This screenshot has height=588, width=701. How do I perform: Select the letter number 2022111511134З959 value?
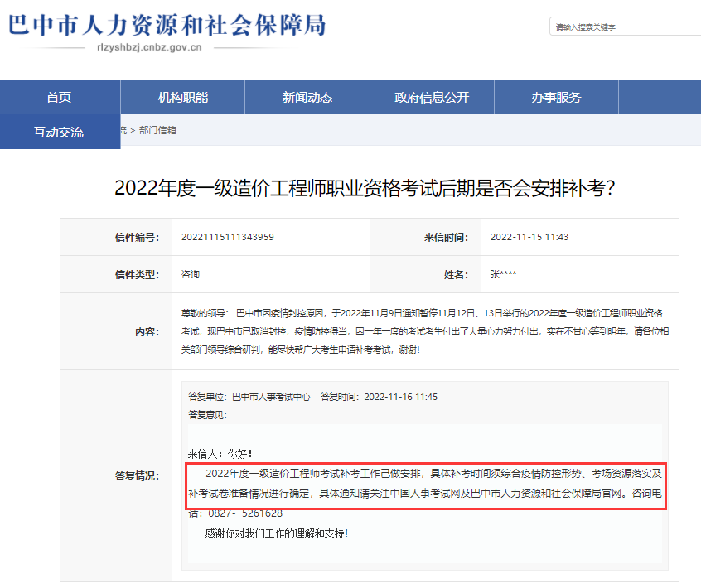tap(228, 237)
